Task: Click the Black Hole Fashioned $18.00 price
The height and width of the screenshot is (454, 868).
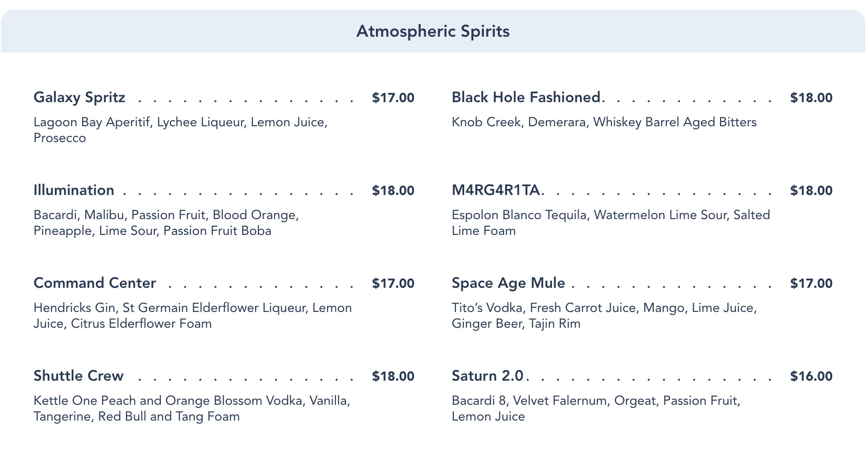Action: click(811, 98)
